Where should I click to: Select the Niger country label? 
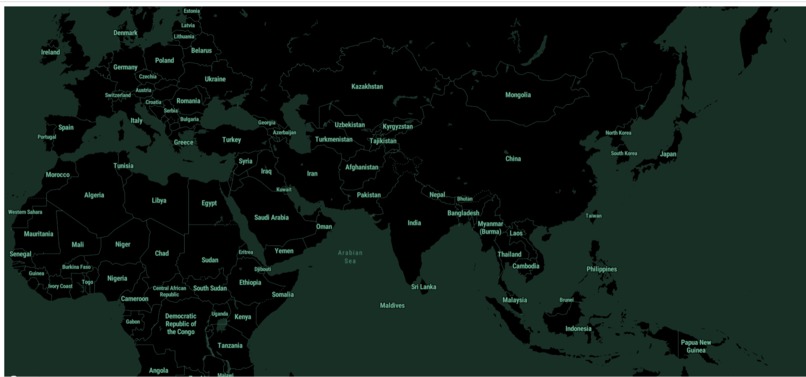(x=122, y=245)
